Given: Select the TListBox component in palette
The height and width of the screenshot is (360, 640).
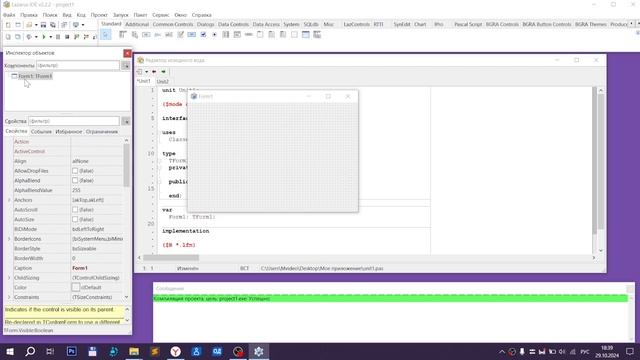Looking at the screenshot, I should 226,35.
